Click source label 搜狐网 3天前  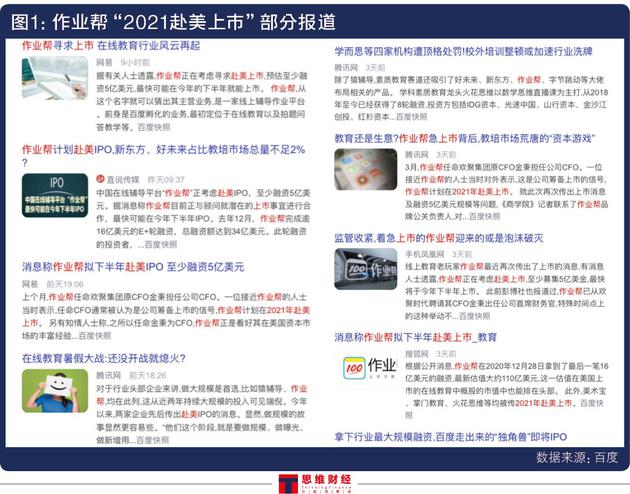(x=430, y=354)
